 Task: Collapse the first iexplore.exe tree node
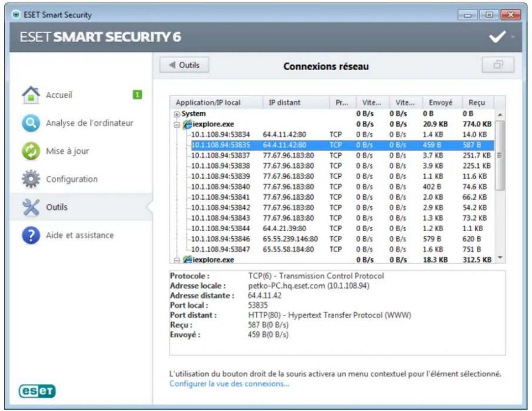(x=177, y=124)
